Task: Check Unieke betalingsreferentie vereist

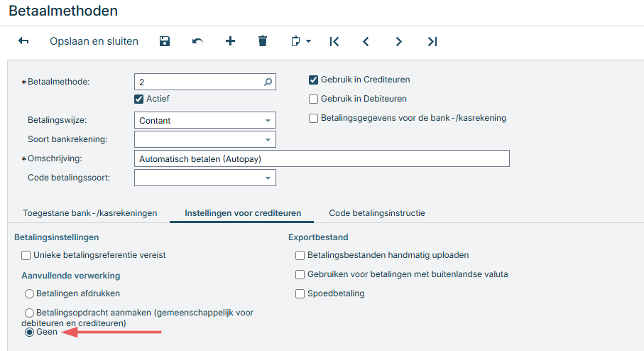Action: [x=26, y=255]
